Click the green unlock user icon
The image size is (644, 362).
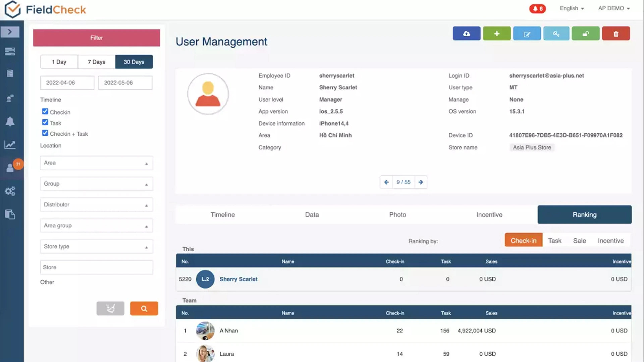coord(586,34)
